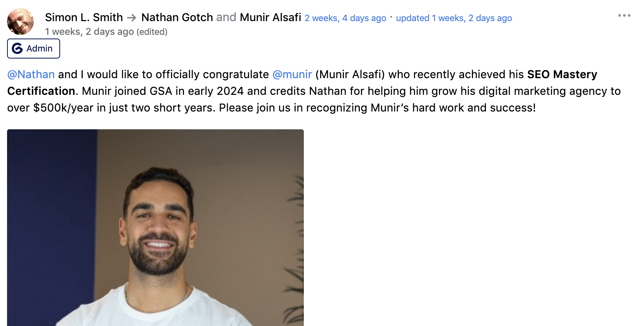Open the attached photo in the post
The image size is (644, 326).
[x=155, y=227]
